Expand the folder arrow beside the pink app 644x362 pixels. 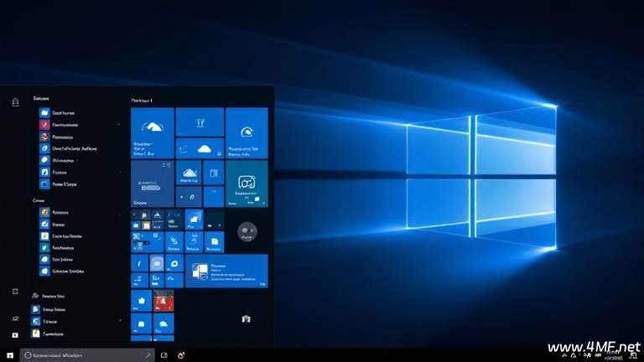point(121,124)
